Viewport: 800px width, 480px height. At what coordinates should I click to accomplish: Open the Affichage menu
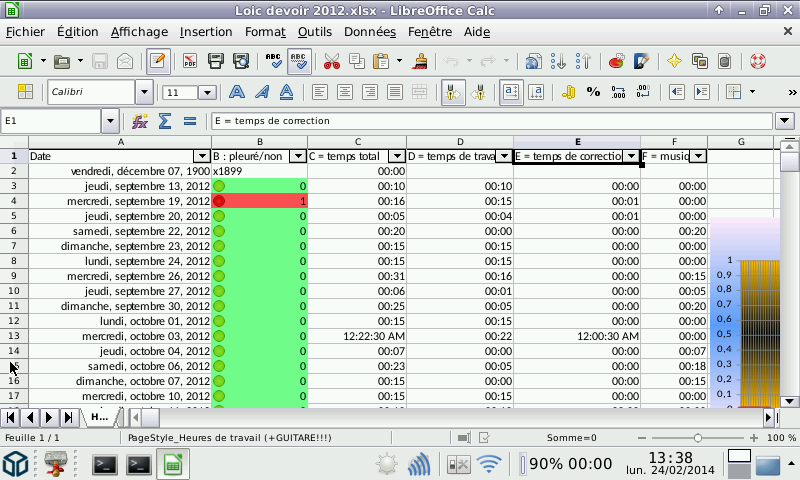[139, 32]
